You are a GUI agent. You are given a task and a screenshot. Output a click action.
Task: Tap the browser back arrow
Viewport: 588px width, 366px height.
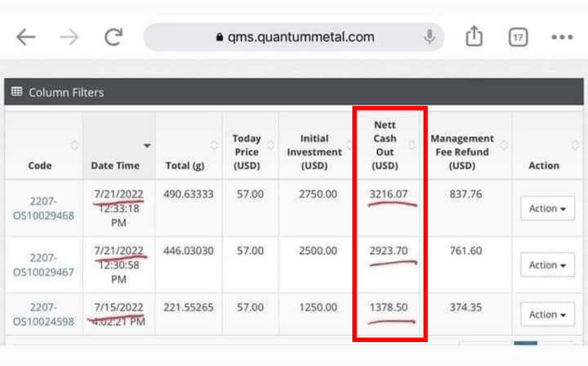coord(26,38)
